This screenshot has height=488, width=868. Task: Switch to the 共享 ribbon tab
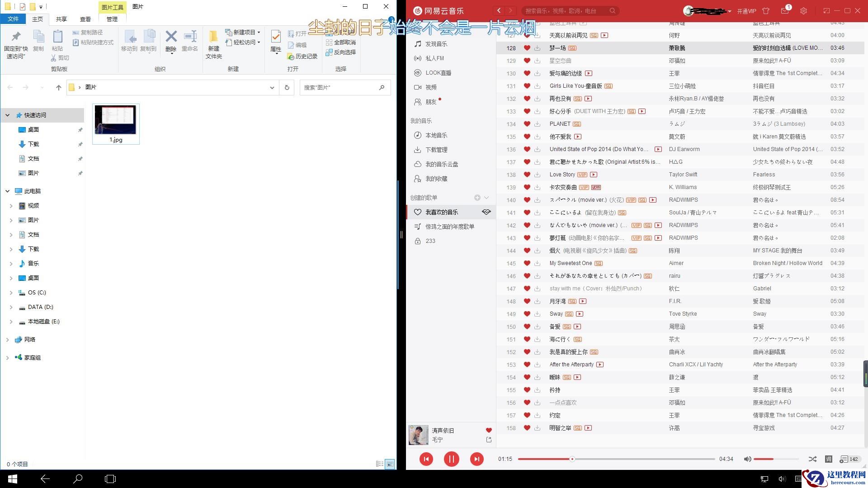point(61,19)
